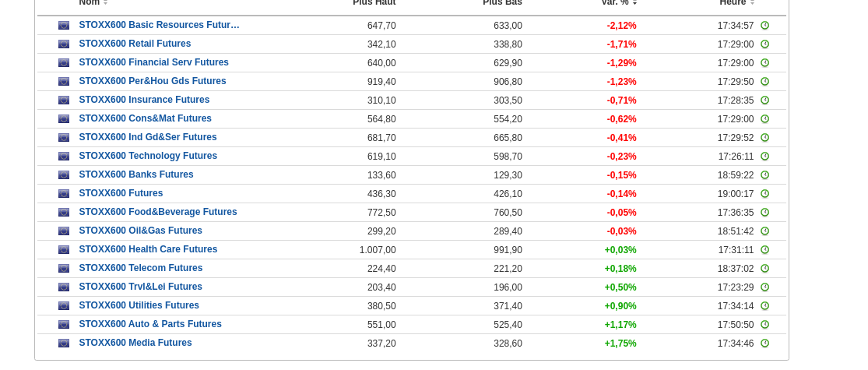Open the STOXX600 Financial Serv Futures link
This screenshot has height=370, width=868.
[153, 62]
